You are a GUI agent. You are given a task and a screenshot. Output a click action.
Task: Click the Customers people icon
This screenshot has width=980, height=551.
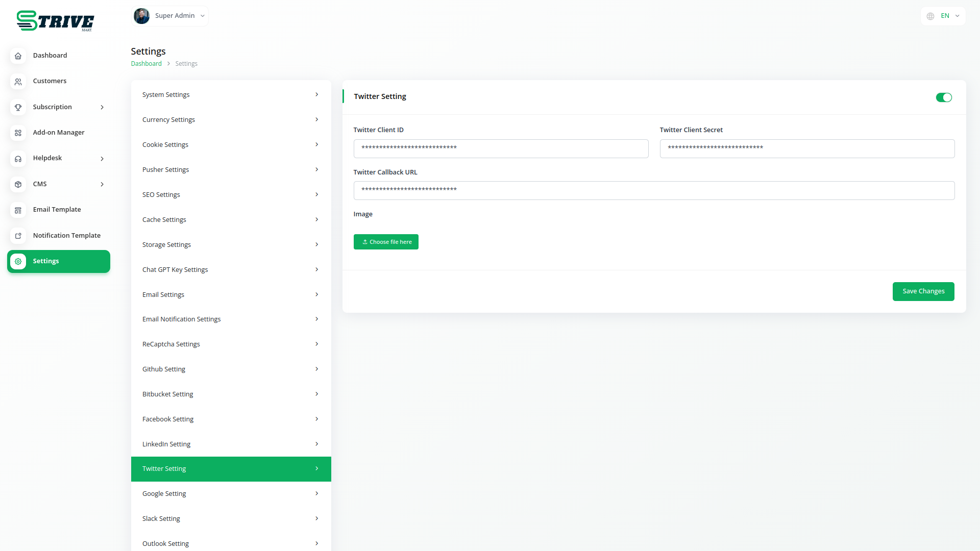pos(18,82)
